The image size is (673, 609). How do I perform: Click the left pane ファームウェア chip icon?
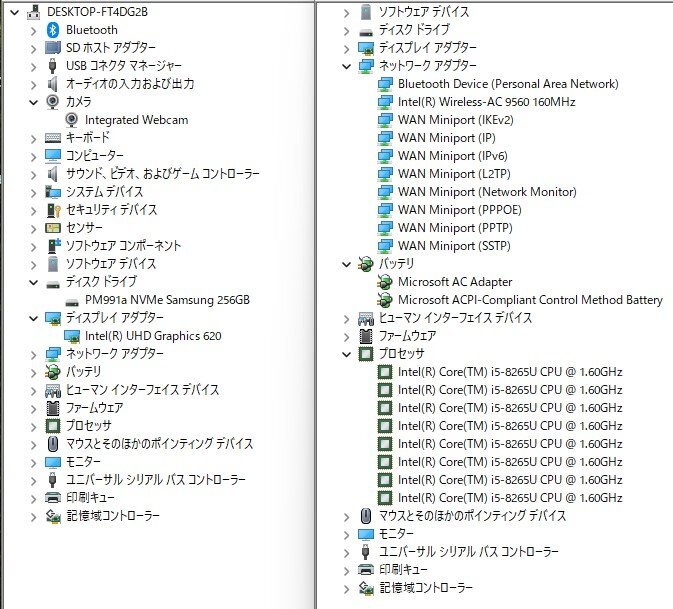tap(52, 408)
